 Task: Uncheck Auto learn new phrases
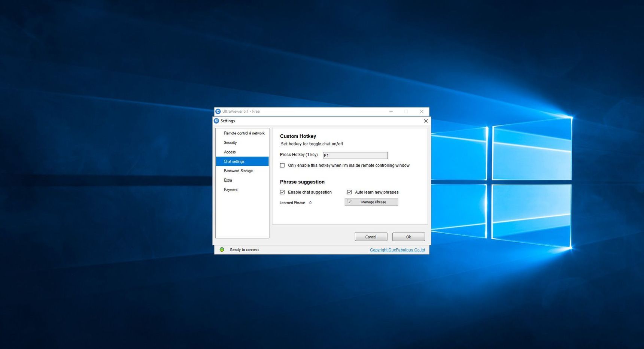click(x=349, y=192)
